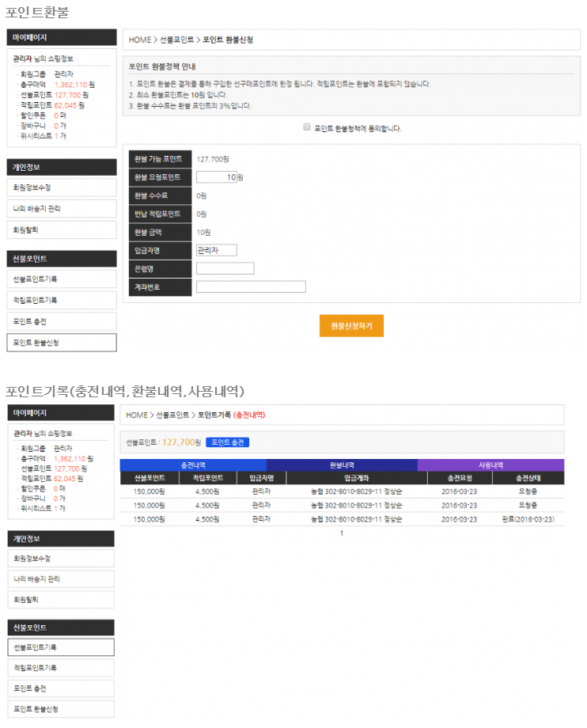Click the blue 포인트 충전 button beside the balance

click(227, 442)
